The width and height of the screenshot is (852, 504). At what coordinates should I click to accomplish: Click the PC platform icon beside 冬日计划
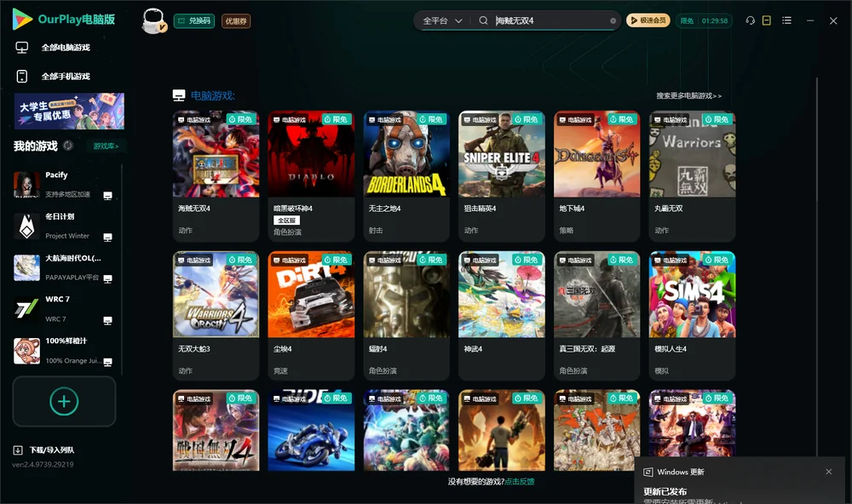pyautogui.click(x=107, y=238)
